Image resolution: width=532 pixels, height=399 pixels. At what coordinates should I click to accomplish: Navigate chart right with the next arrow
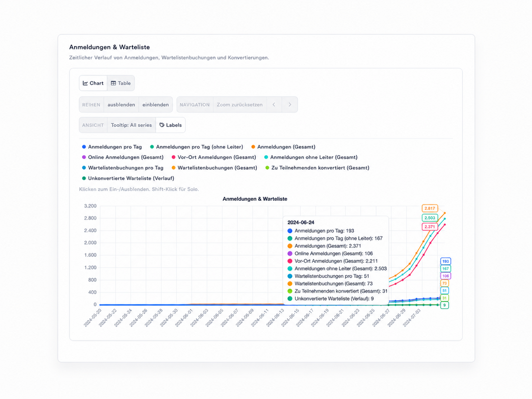tap(290, 104)
